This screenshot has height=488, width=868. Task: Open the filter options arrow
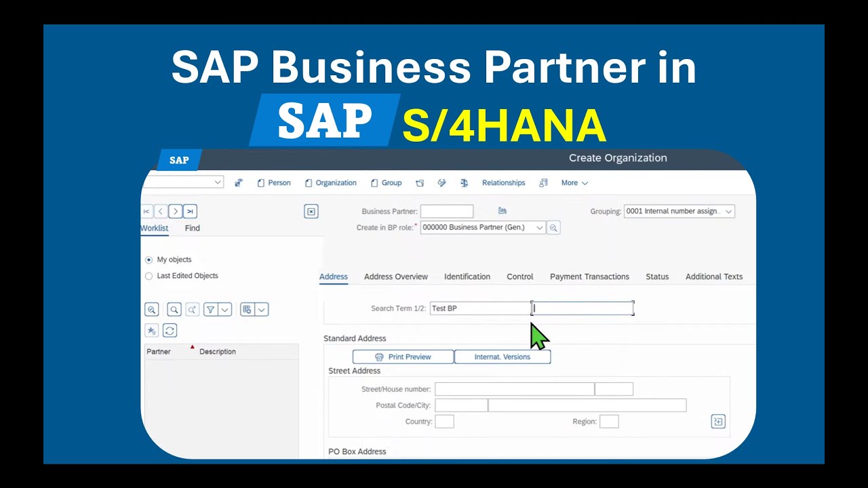click(x=225, y=310)
